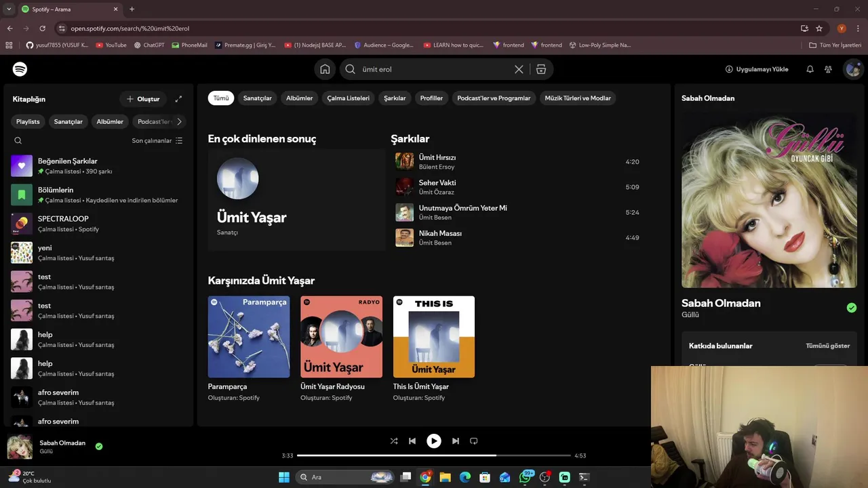This screenshot has width=868, height=488.
Task: Click the Uygulamayı Yükle button
Action: point(757,69)
